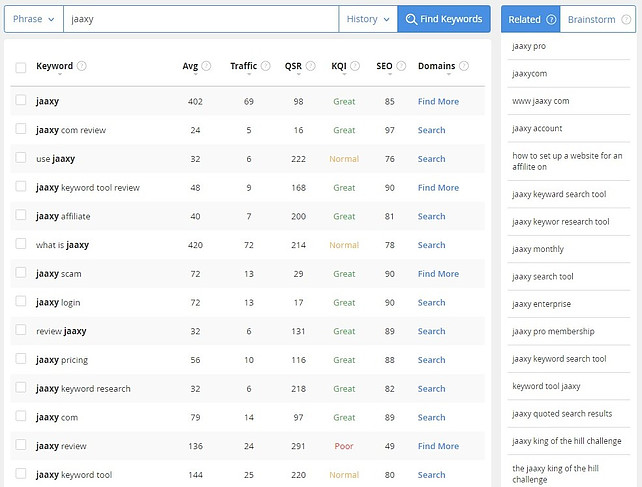642x487 pixels.
Task: Click the Traffic column help icon
Action: (x=266, y=66)
